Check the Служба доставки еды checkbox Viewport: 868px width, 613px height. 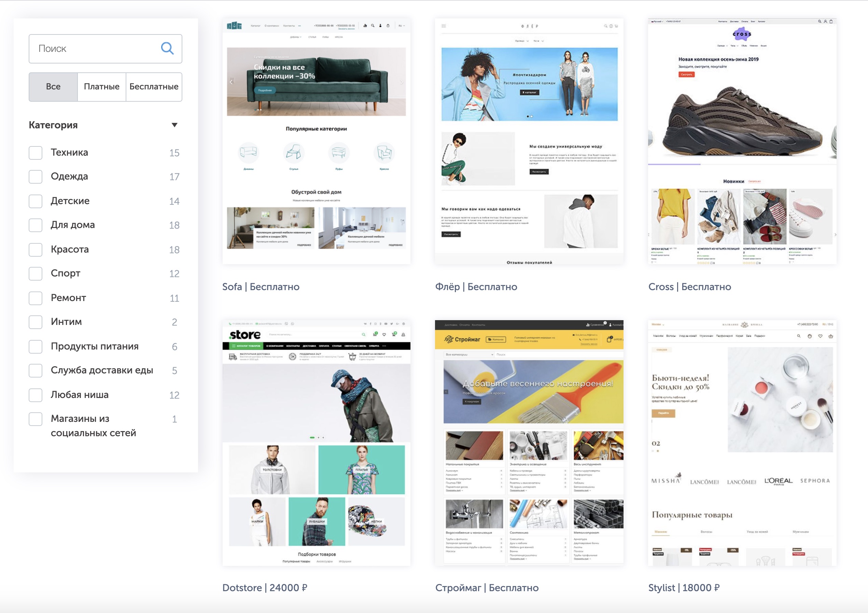[x=36, y=371]
